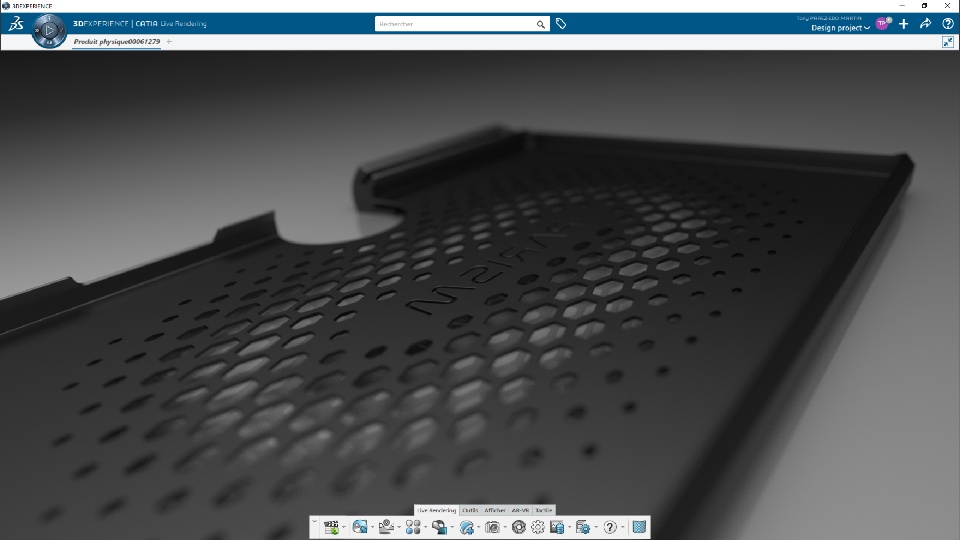The height and width of the screenshot is (540, 960).
Task: Open the help question mark in top bar
Action: click(x=948, y=24)
